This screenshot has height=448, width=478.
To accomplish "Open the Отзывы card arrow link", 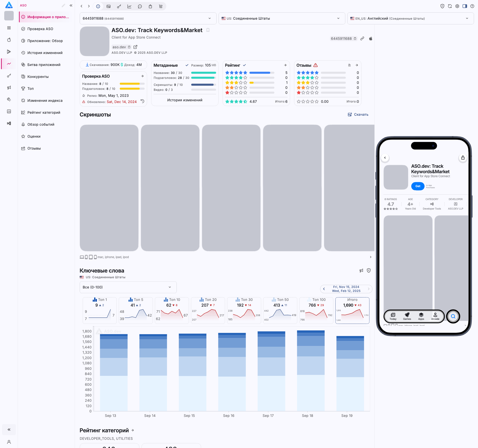I will point(357,65).
